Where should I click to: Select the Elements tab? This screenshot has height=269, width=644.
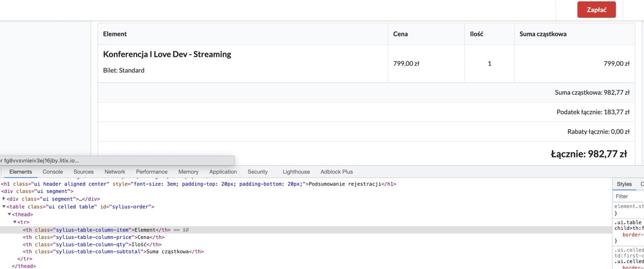point(21,172)
